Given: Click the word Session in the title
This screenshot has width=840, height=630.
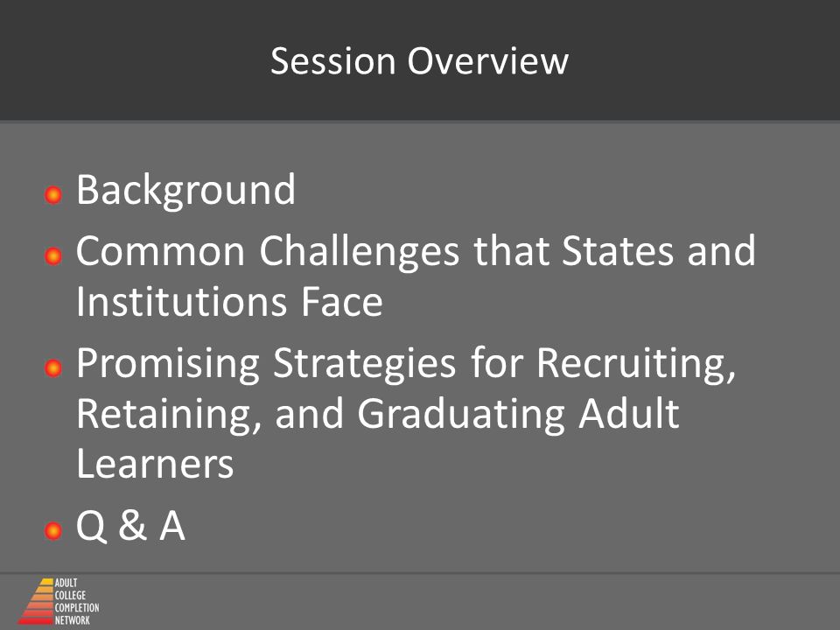Looking at the screenshot, I should [x=332, y=61].
